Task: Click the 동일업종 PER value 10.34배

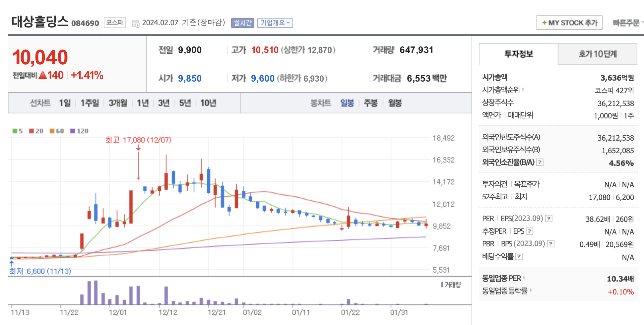Action: 620,279
